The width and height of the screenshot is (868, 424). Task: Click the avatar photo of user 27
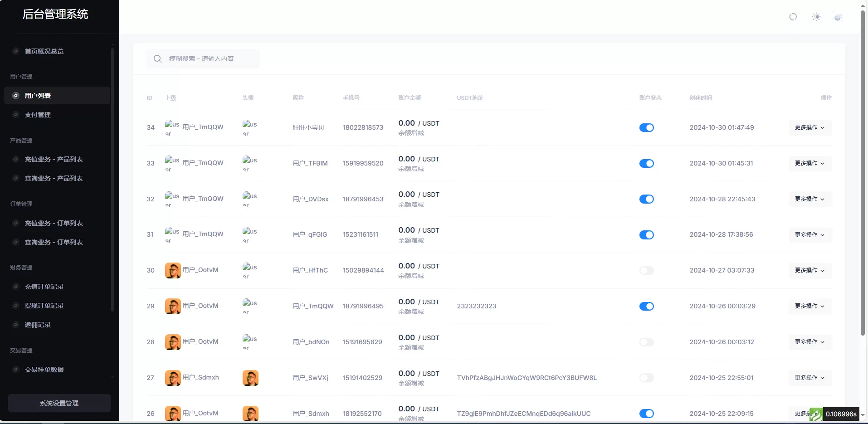[250, 378]
